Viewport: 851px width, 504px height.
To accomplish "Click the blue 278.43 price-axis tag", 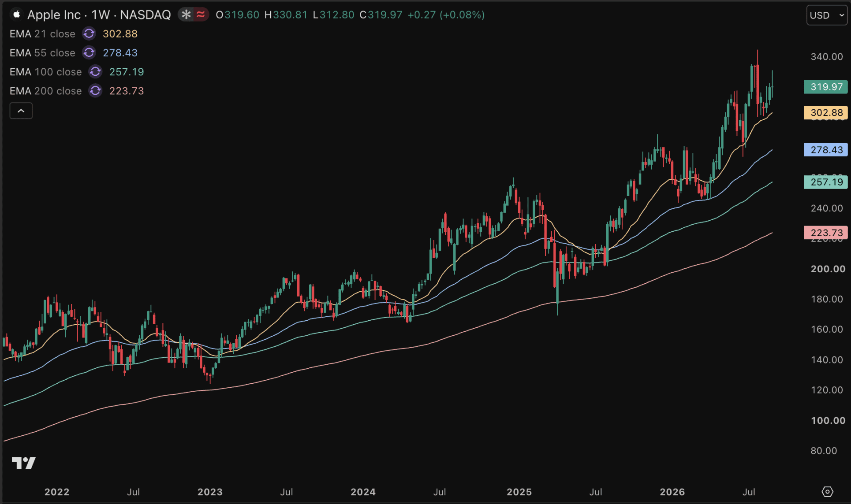I will click(826, 150).
